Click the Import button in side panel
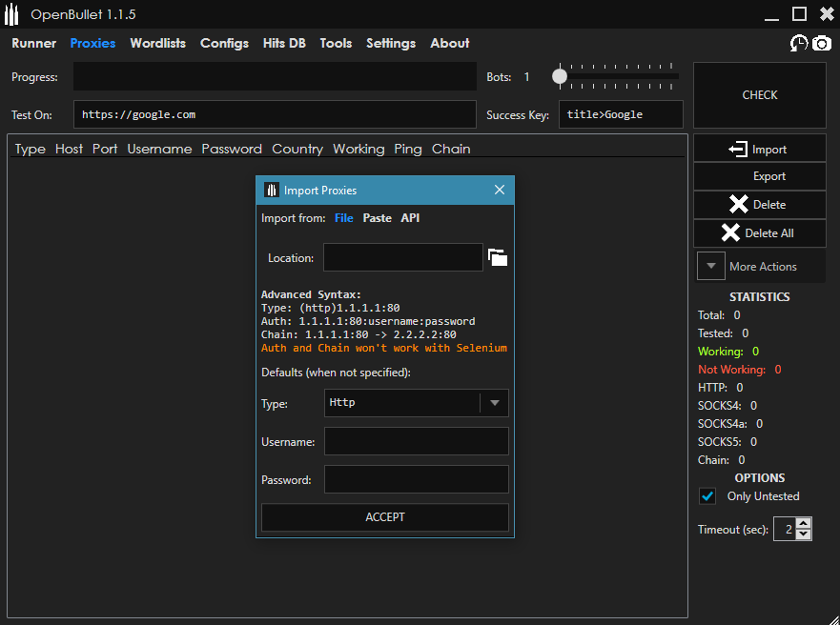 pos(760,149)
